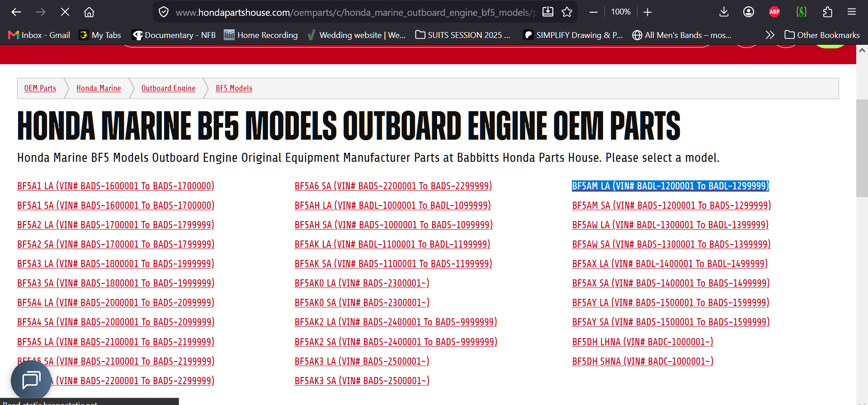Zoom out with the minus button
Image resolution: width=868 pixels, height=405 pixels.
pyautogui.click(x=594, y=12)
